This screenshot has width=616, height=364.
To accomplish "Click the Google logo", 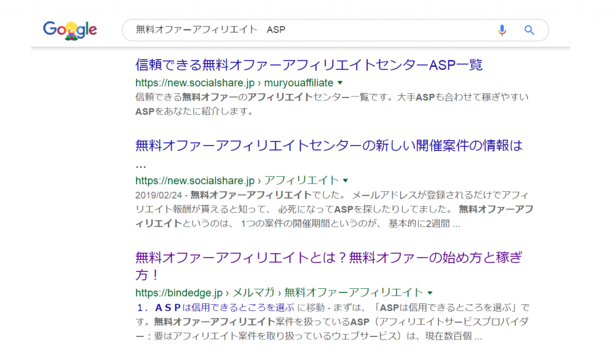I will 70,30.
